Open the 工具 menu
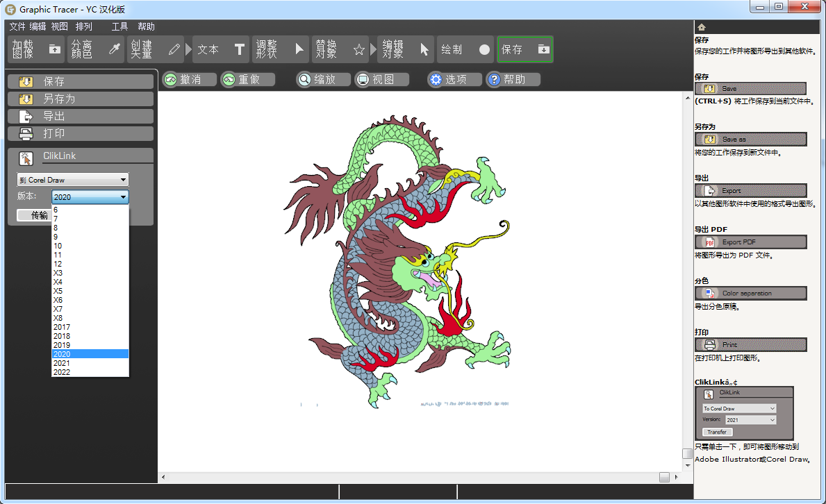This screenshot has height=504, width=826. pos(119,27)
